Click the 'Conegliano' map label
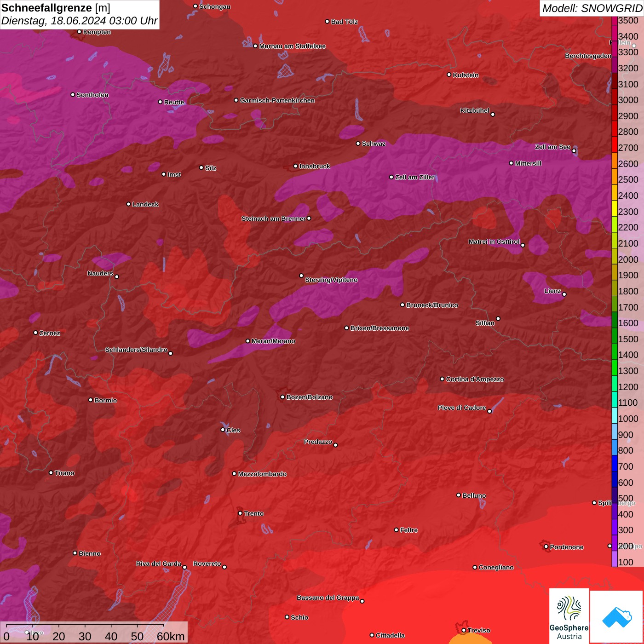Image resolution: width=644 pixels, height=644 pixels. 496,567
